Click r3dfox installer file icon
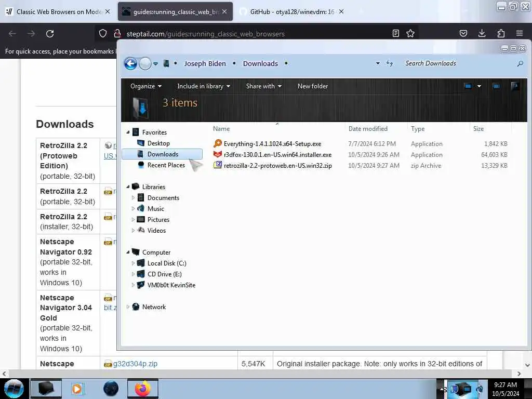 click(218, 154)
